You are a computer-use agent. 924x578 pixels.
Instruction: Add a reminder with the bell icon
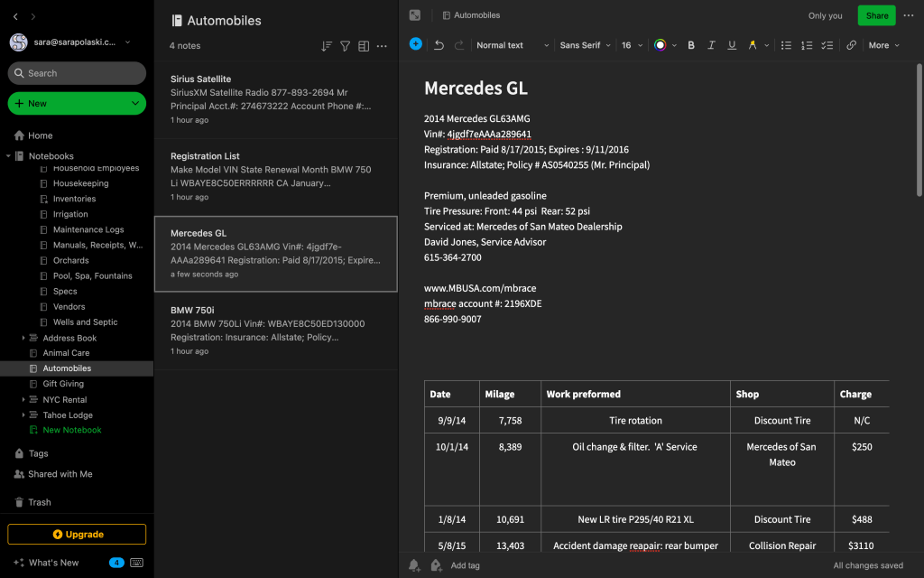(414, 565)
